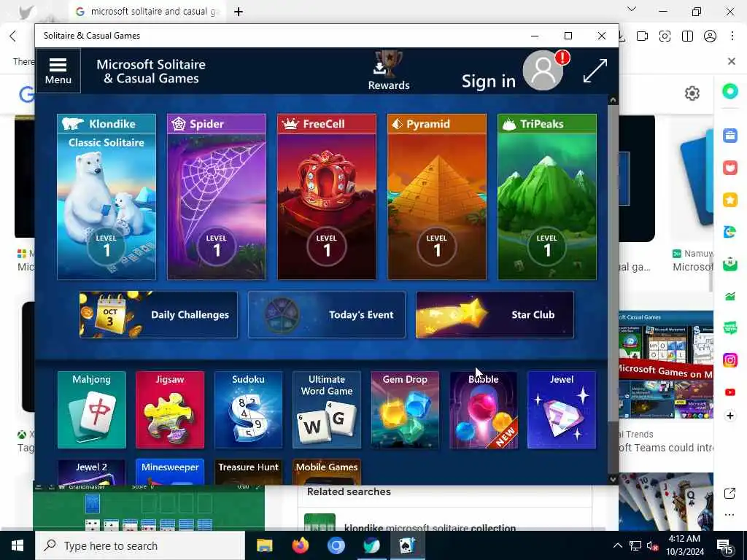
Task: Open Firefox from taskbar
Action: pyautogui.click(x=300, y=545)
